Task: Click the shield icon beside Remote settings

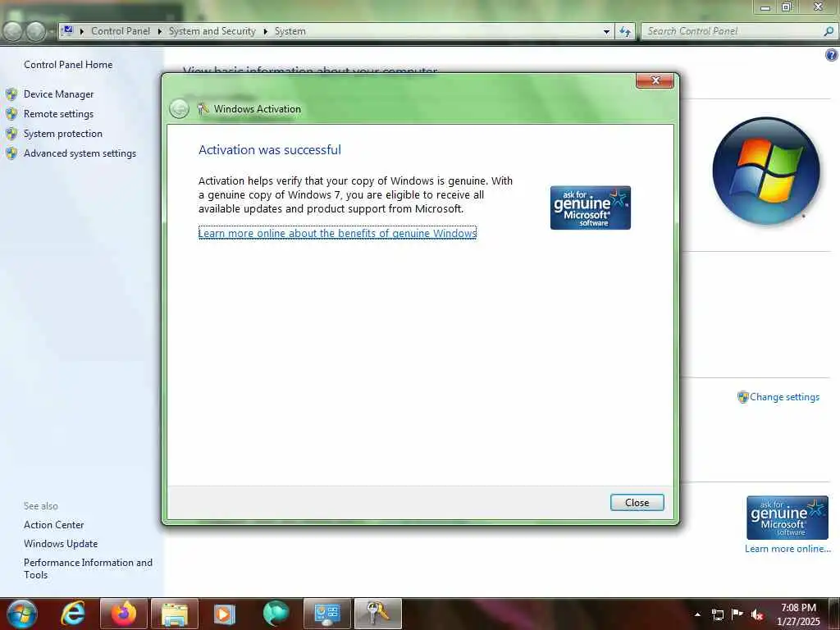Action: [11, 114]
